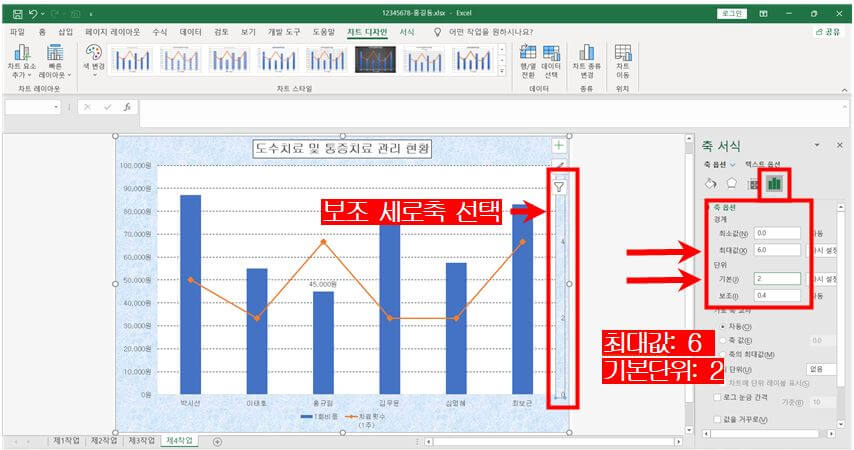854x450 pixels.
Task: Select the 자동(O) radio button
Action: pyautogui.click(x=723, y=326)
